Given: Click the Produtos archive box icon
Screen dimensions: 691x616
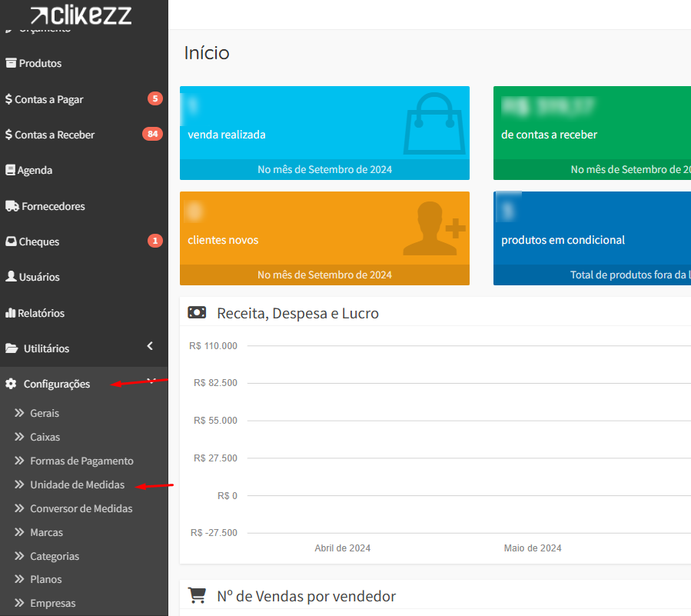Looking at the screenshot, I should click(x=11, y=63).
